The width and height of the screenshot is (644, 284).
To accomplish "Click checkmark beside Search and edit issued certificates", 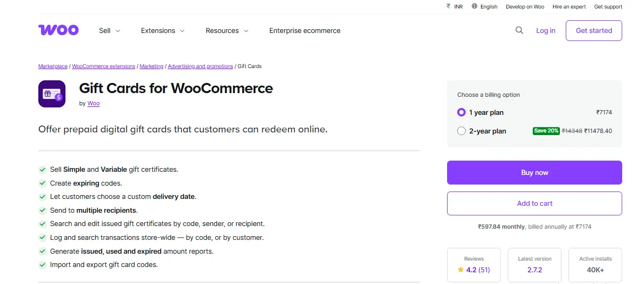I will point(43,224).
